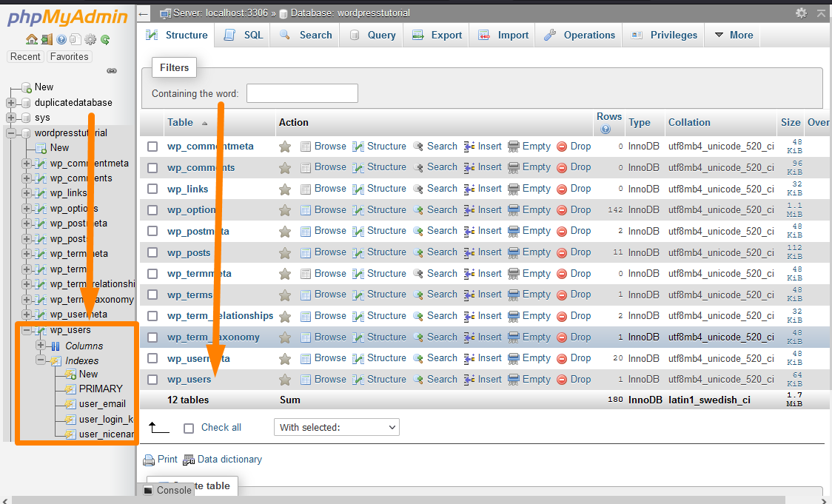Open the Privileges tab
832x504 pixels.
pyautogui.click(x=664, y=35)
